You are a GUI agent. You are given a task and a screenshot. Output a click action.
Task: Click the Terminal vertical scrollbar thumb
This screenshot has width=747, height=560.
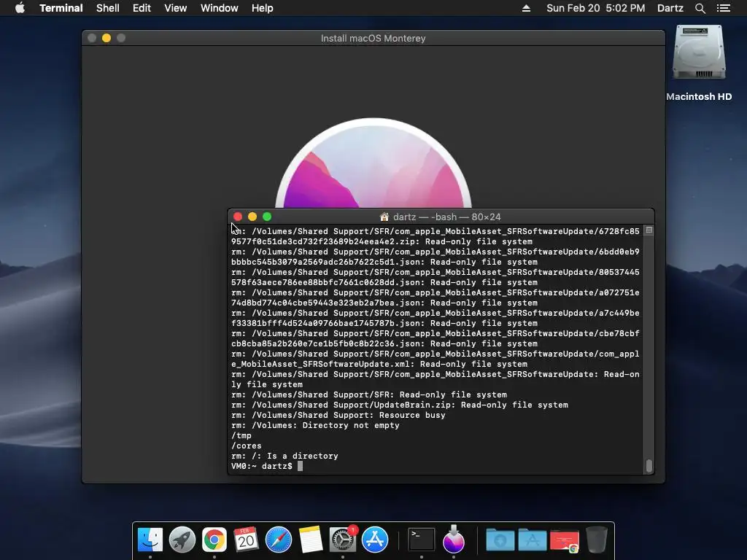click(649, 466)
